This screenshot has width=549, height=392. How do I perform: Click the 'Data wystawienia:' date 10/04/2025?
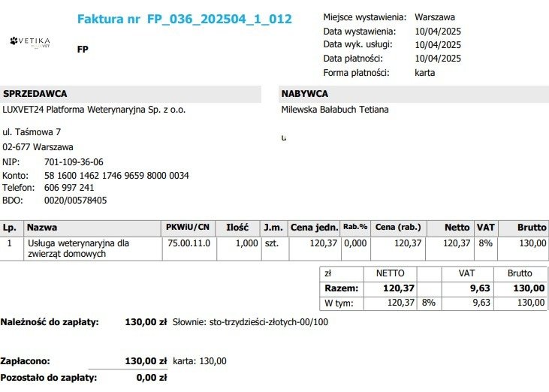(x=438, y=32)
